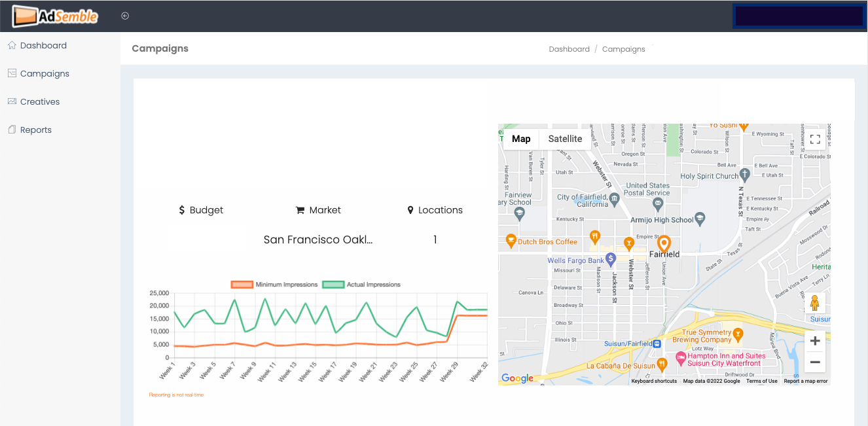Zoom in on the map
The image size is (868, 426).
click(x=815, y=341)
